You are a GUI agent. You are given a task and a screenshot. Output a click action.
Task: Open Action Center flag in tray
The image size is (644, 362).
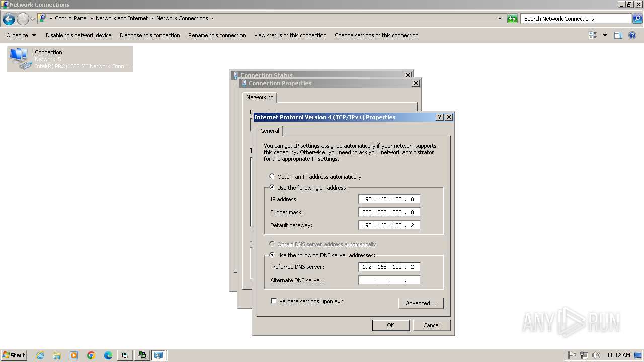pos(572,355)
